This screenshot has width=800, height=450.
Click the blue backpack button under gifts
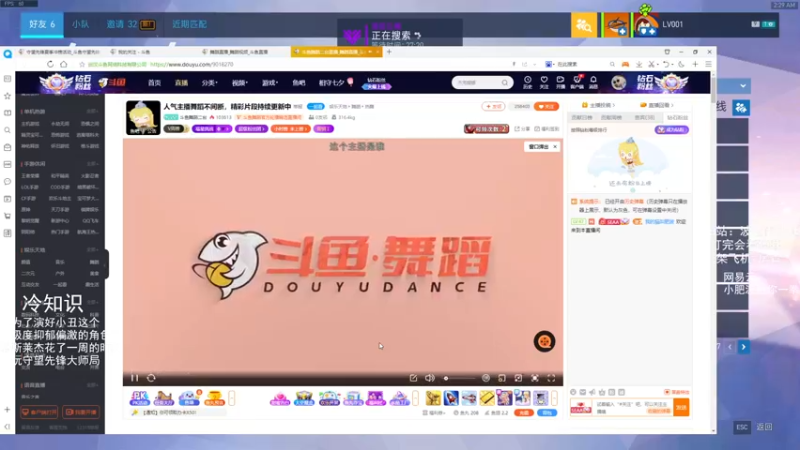(x=547, y=413)
